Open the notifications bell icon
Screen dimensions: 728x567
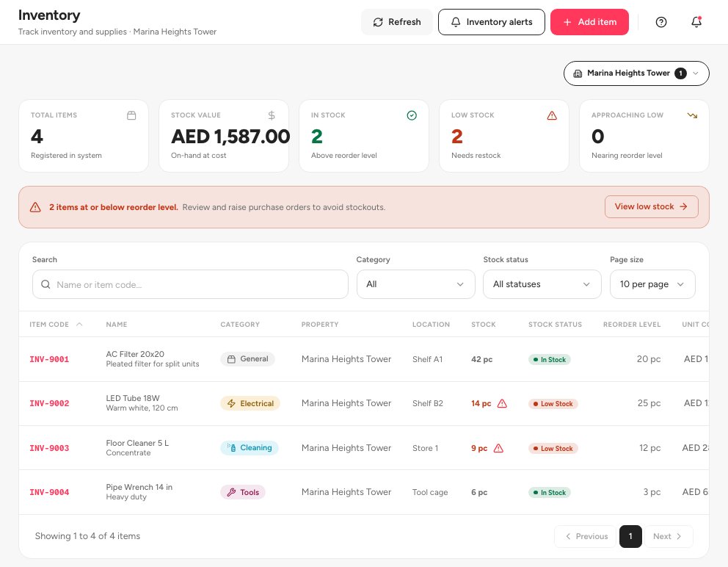(x=696, y=22)
